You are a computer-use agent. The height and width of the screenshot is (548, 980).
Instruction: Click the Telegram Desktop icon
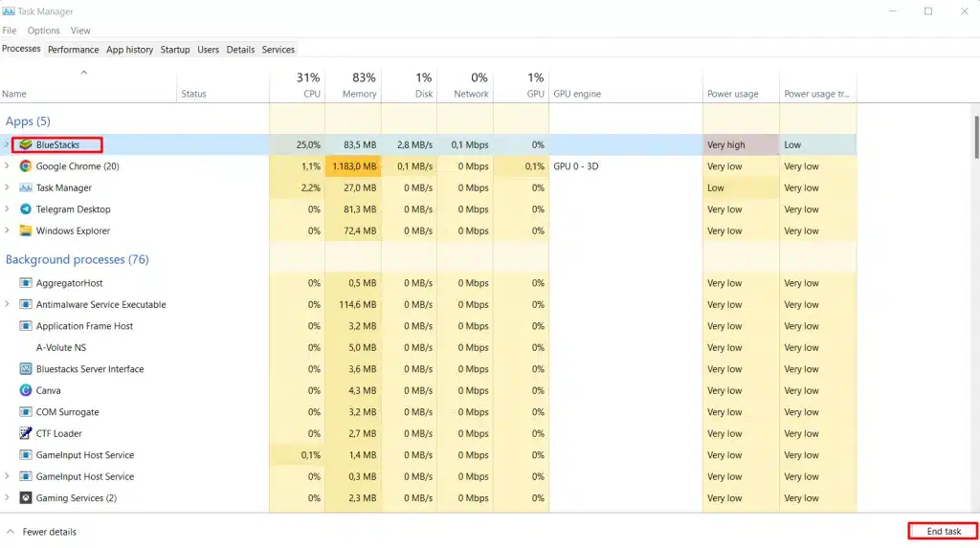25,208
